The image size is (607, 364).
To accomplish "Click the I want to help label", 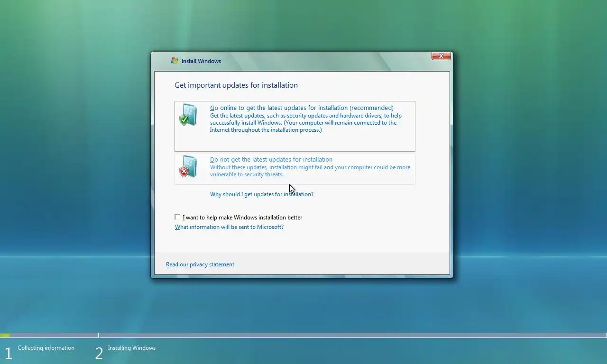I will pyautogui.click(x=242, y=218).
